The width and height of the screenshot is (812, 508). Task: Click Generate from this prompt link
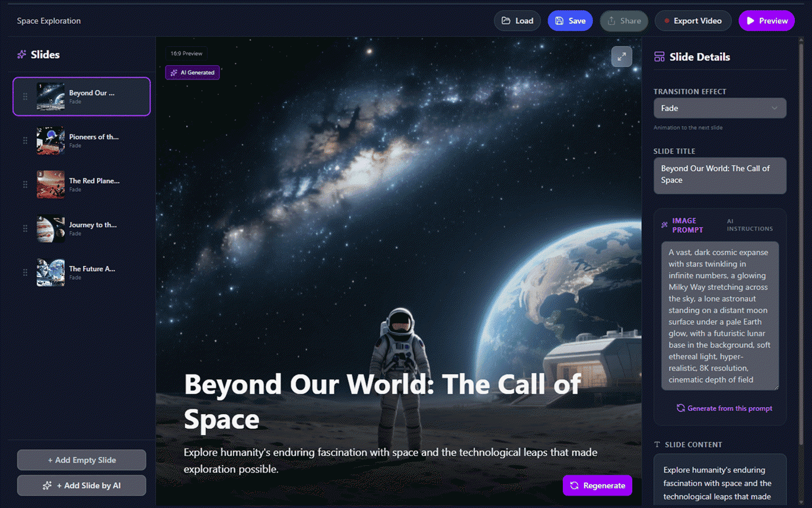tap(724, 408)
